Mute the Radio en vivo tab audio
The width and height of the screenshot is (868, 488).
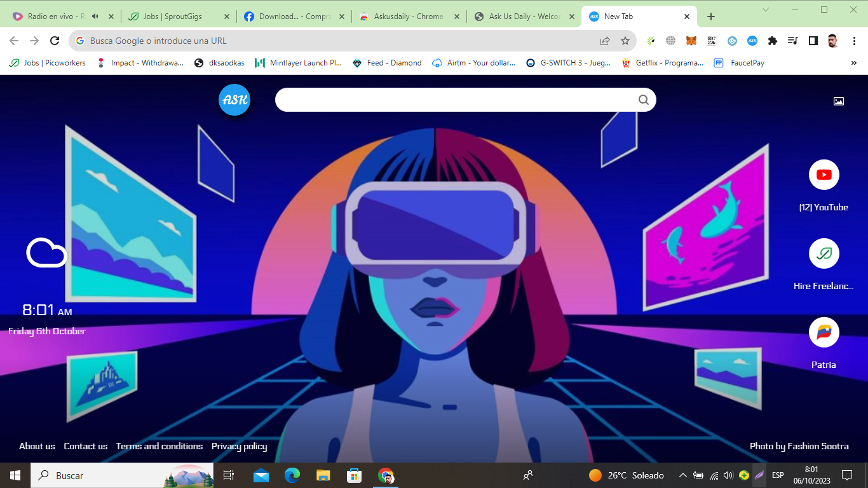click(x=95, y=17)
